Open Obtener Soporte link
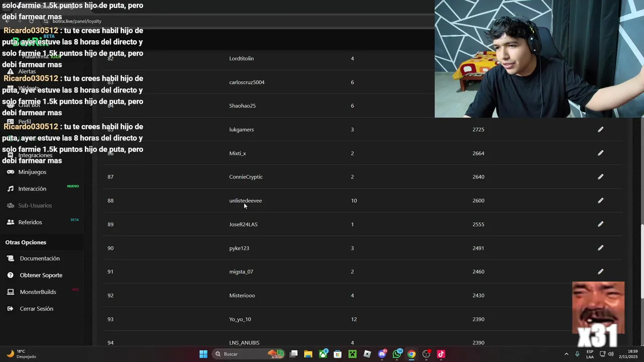 coord(42,275)
